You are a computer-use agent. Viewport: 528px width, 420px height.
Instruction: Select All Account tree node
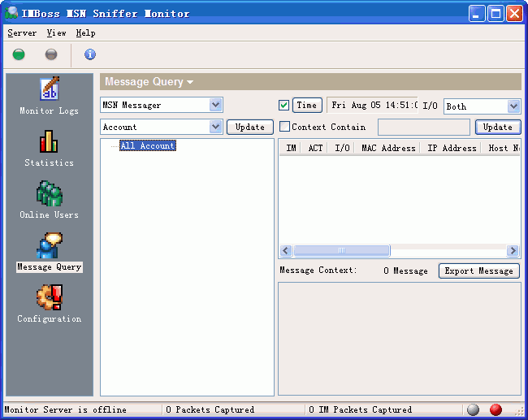tap(148, 145)
